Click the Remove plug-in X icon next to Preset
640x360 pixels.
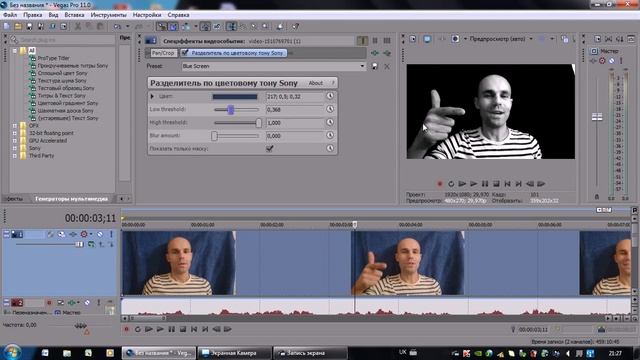point(387,66)
